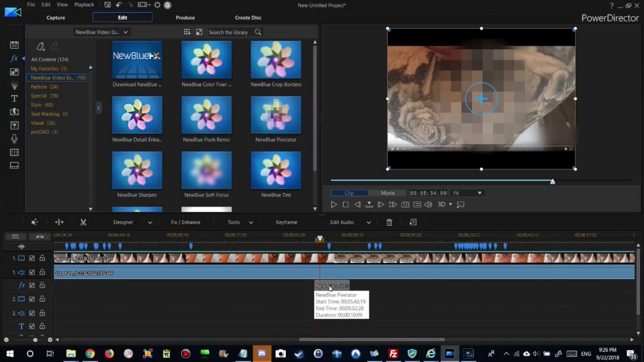Disable the title track checkbox
The height and width of the screenshot is (362, 644).
click(32, 326)
